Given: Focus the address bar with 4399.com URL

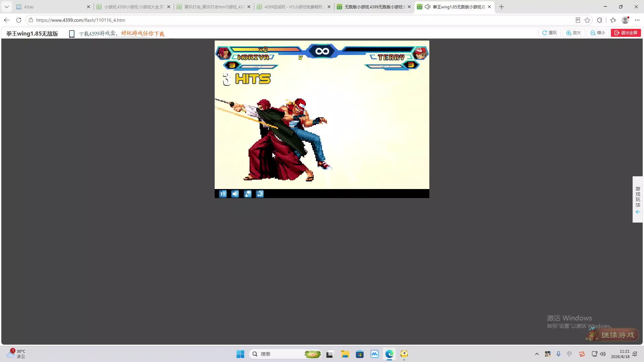Looking at the screenshot, I should point(302,20).
